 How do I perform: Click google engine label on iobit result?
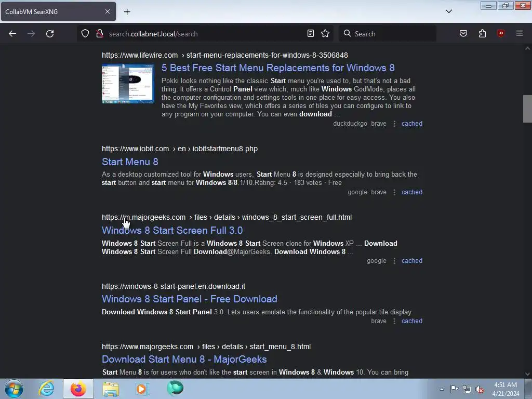[357, 192]
